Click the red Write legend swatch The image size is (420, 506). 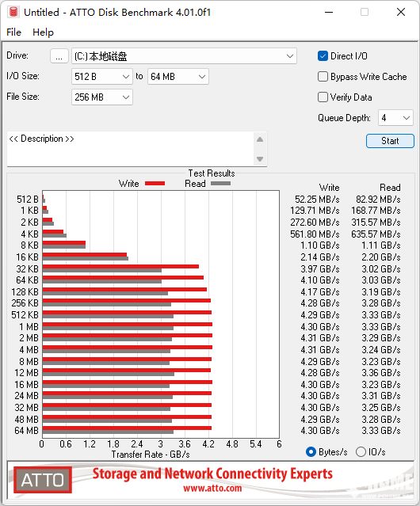coord(155,183)
